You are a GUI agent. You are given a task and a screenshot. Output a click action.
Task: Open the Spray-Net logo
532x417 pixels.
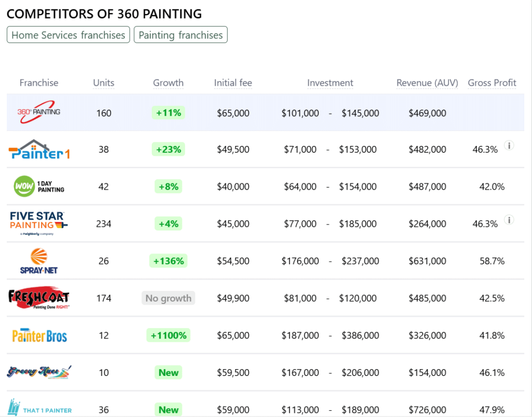click(38, 261)
